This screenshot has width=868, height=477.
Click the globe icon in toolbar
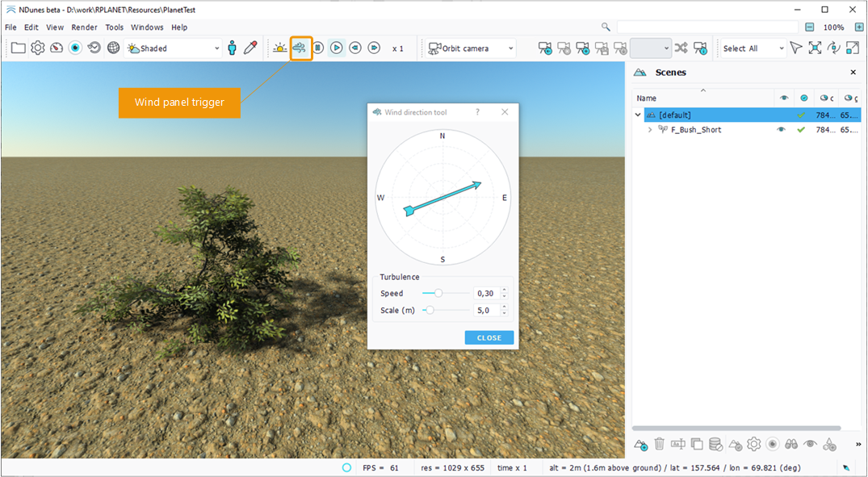pos(113,48)
